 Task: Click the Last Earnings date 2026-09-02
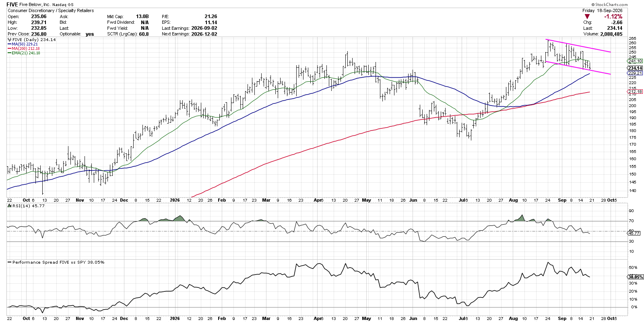click(x=204, y=28)
